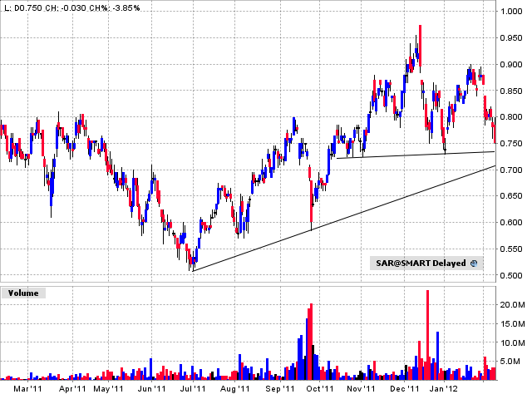Viewport: 532px width, 399px height.
Task: Click the Nov '11 date label
Action: pos(362,389)
